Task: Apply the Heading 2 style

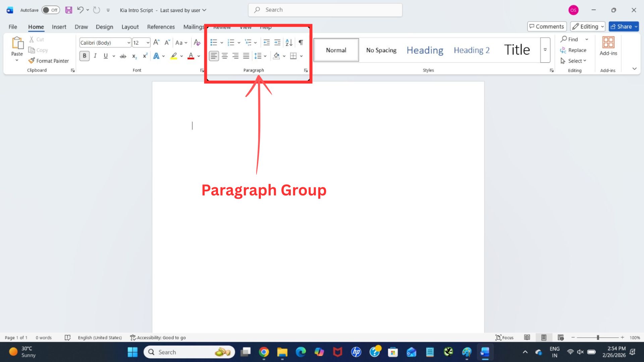Action: coord(472,50)
